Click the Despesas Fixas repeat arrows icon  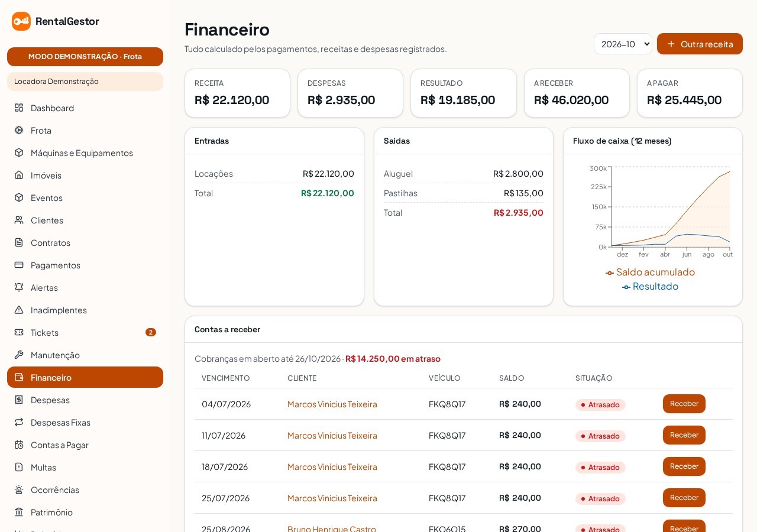19,422
